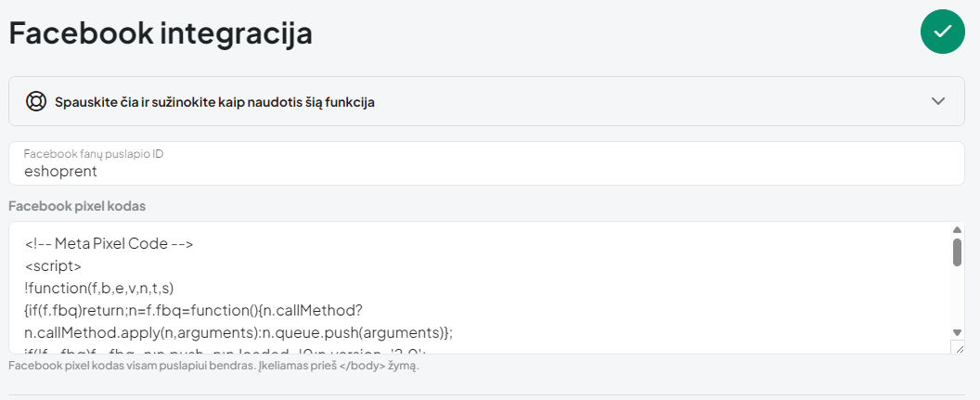Click the textarea scroll down arrow

coord(957,332)
